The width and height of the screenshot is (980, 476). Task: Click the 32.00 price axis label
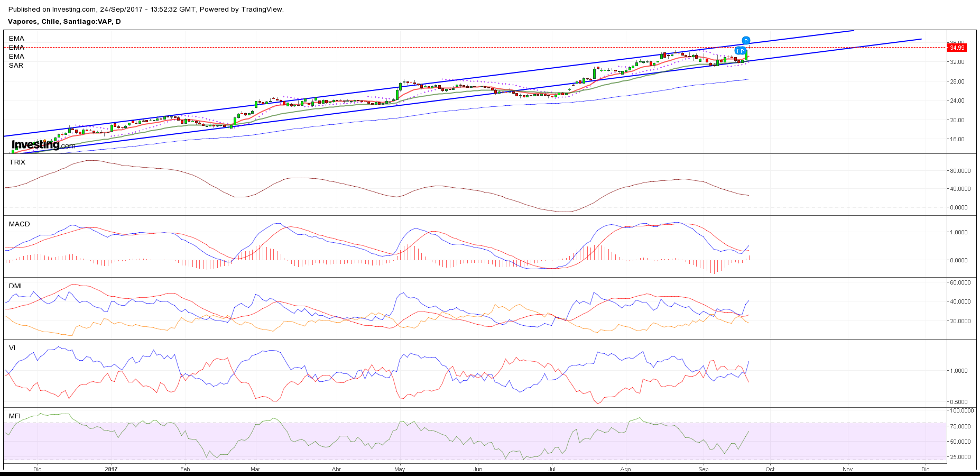click(x=957, y=62)
